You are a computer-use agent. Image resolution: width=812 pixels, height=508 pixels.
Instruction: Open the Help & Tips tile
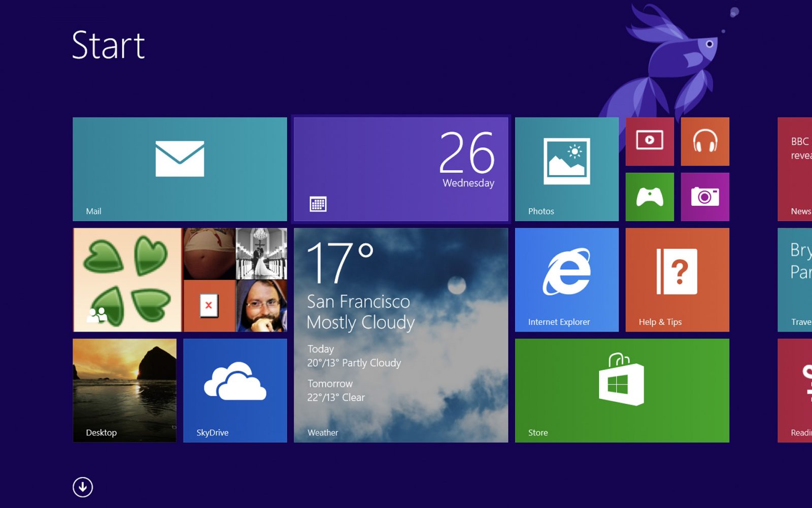[x=677, y=280]
